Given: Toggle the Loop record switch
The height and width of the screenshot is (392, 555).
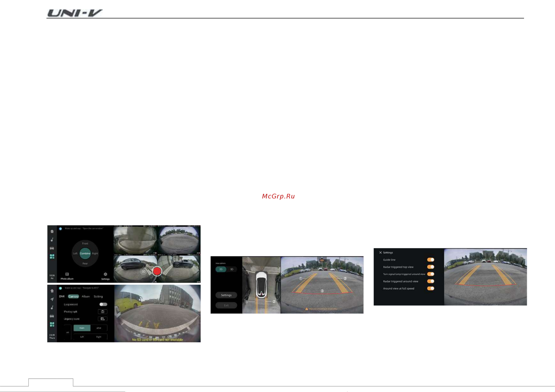Looking at the screenshot, I should 103,304.
